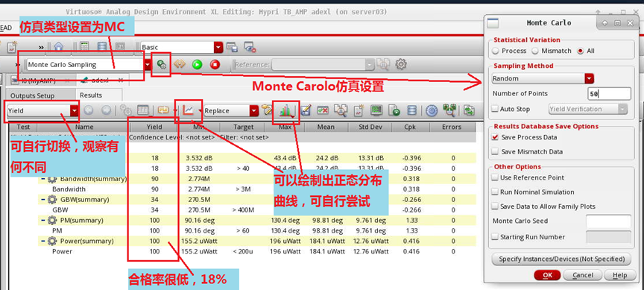The width and height of the screenshot is (644, 290).
Task: Open the settings gear next to Reference
Action: (x=401, y=65)
